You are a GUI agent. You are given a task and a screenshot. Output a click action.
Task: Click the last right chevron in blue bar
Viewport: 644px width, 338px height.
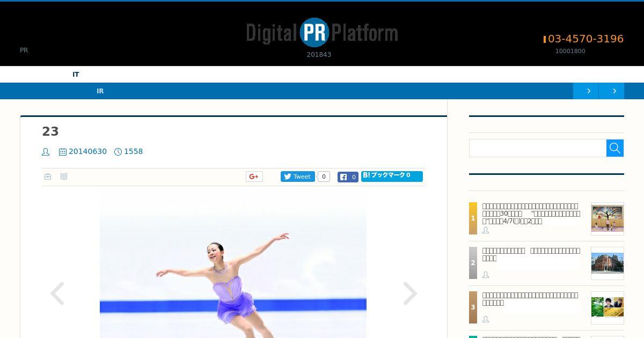tap(614, 91)
